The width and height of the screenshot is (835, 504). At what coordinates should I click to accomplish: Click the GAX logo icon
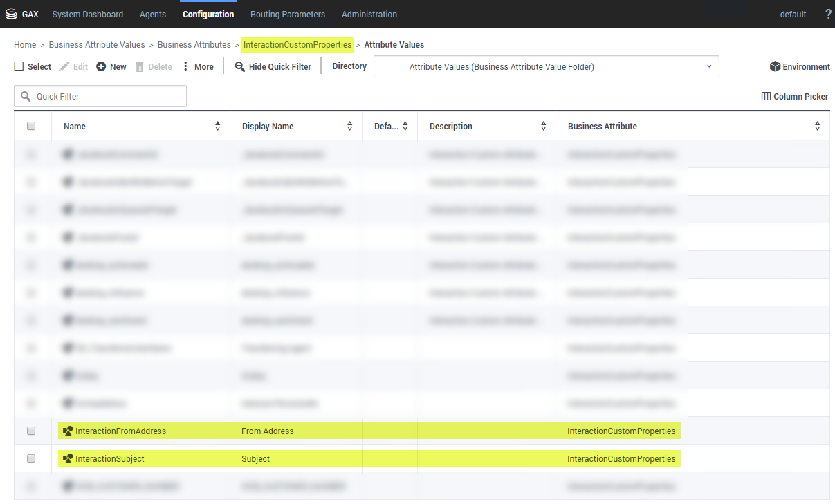point(10,14)
